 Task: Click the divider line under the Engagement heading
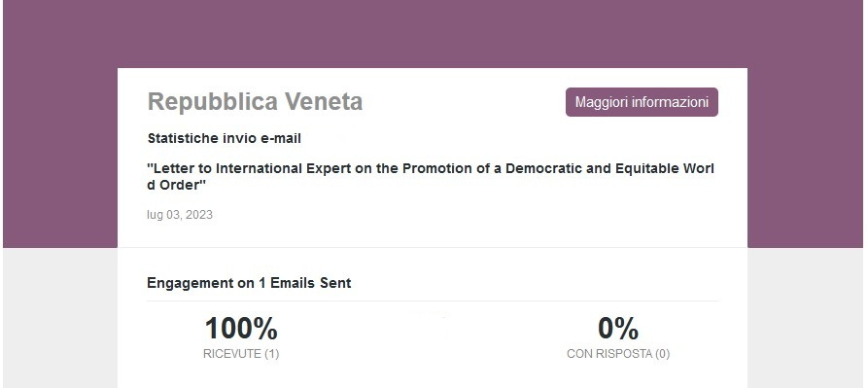[x=433, y=301]
